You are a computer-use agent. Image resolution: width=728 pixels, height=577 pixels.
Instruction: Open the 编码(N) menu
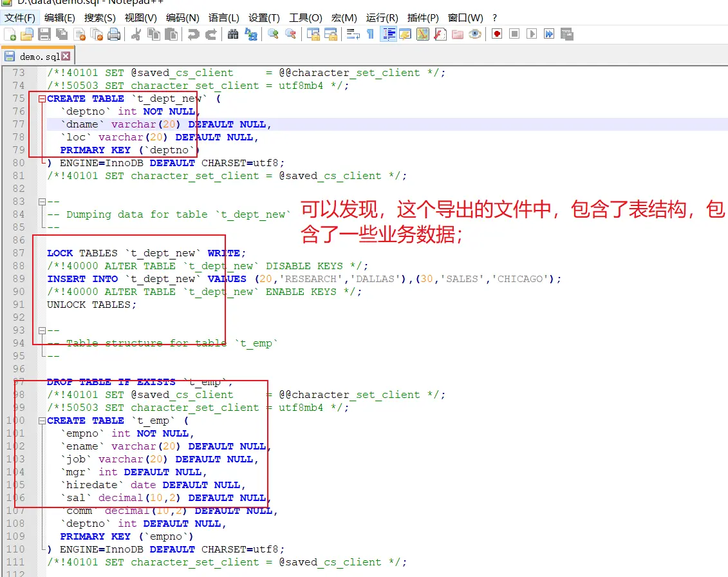pyautogui.click(x=182, y=18)
